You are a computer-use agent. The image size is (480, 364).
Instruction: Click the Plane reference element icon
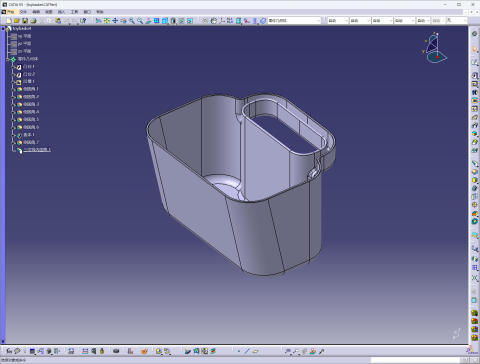(x=255, y=351)
